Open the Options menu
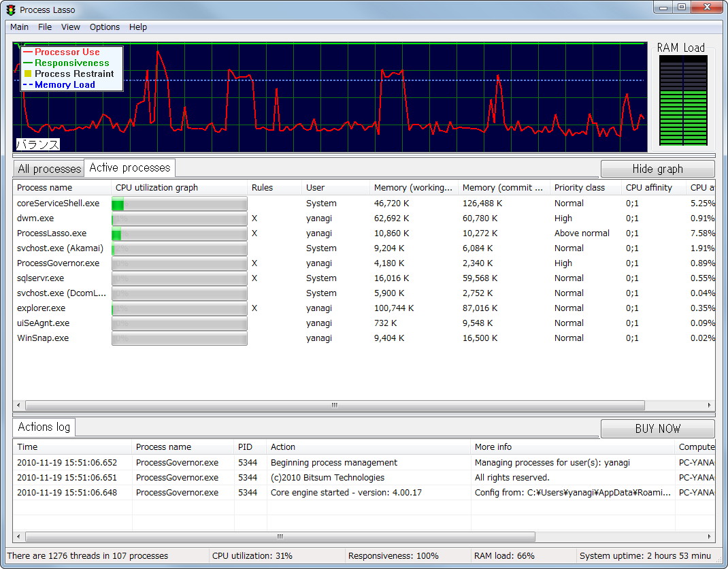The image size is (728, 569). coord(105,27)
